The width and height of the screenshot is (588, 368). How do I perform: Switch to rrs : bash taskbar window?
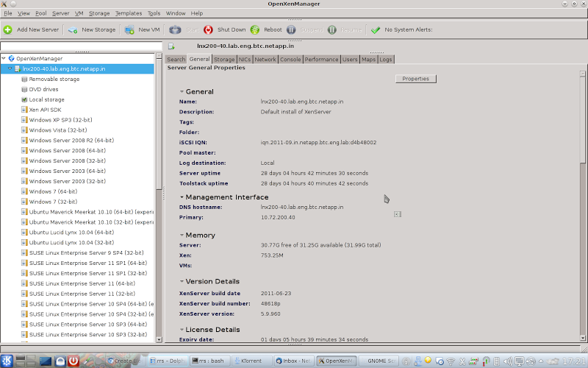210,361
